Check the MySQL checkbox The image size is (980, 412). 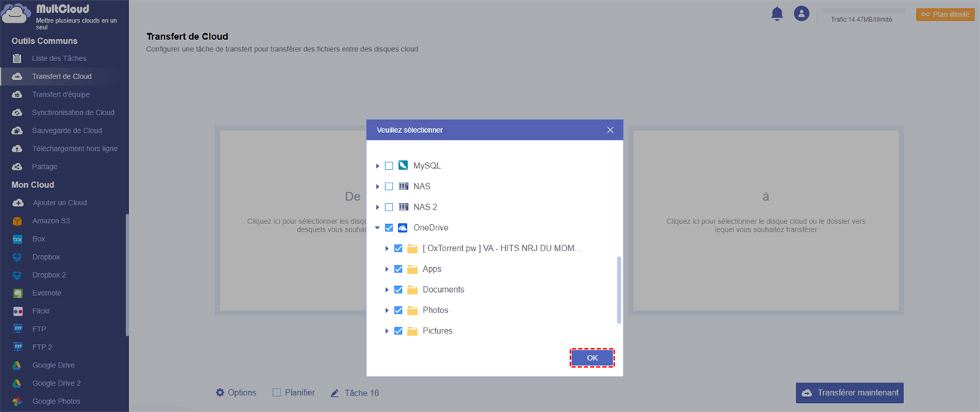[x=389, y=166]
